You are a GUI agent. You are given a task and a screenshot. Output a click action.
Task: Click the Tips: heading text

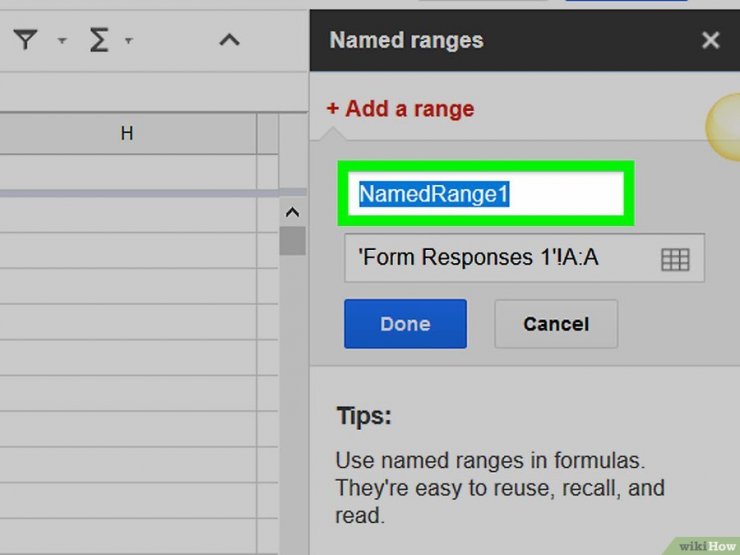coord(364,416)
